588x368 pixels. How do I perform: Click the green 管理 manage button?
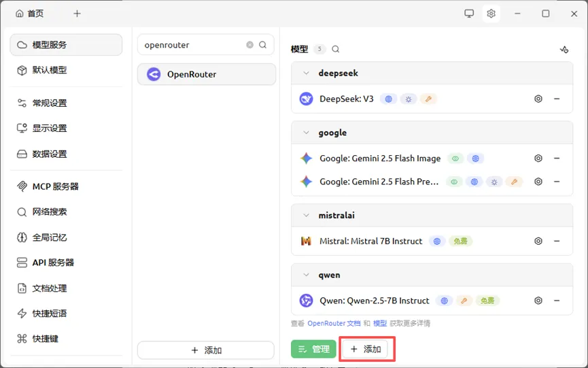[313, 349]
